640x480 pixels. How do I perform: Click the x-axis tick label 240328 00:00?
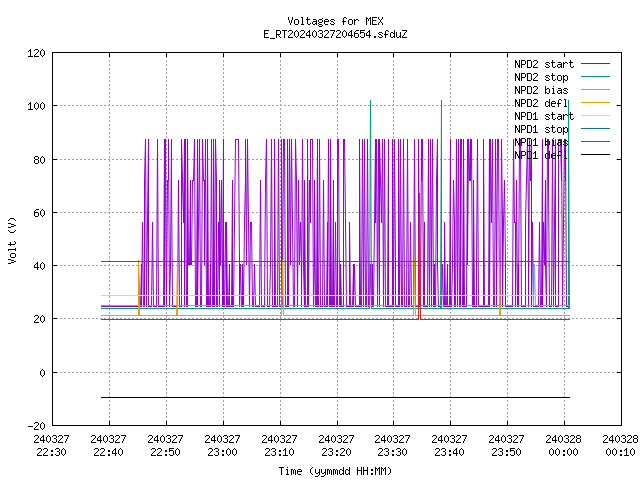(563, 446)
